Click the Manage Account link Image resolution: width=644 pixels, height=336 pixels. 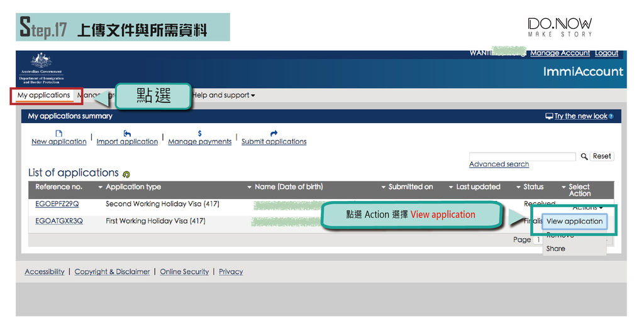(560, 53)
